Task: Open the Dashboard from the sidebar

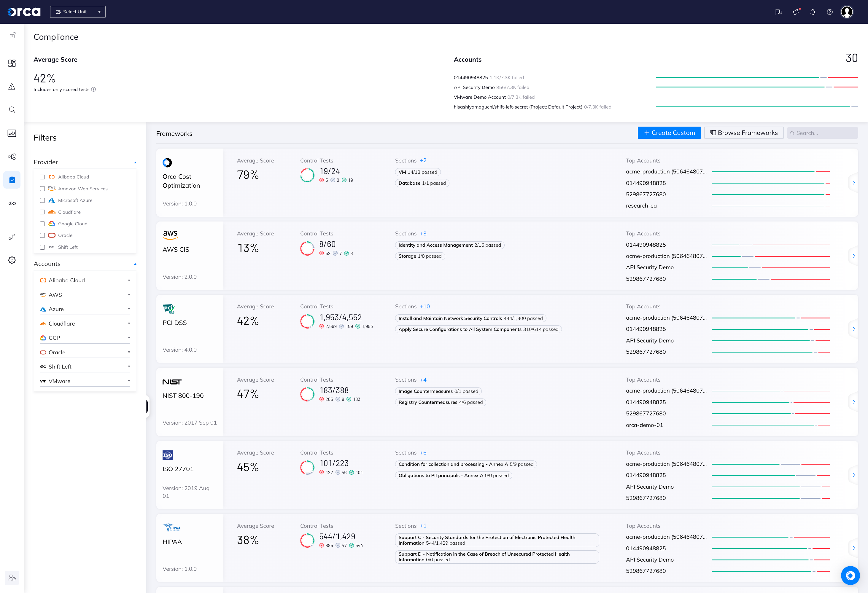Action: coord(12,63)
